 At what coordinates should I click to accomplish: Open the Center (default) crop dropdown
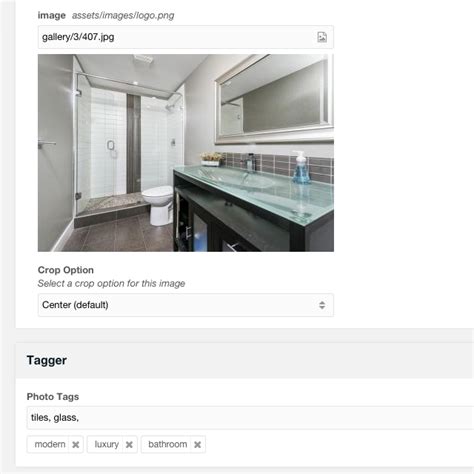pos(186,305)
